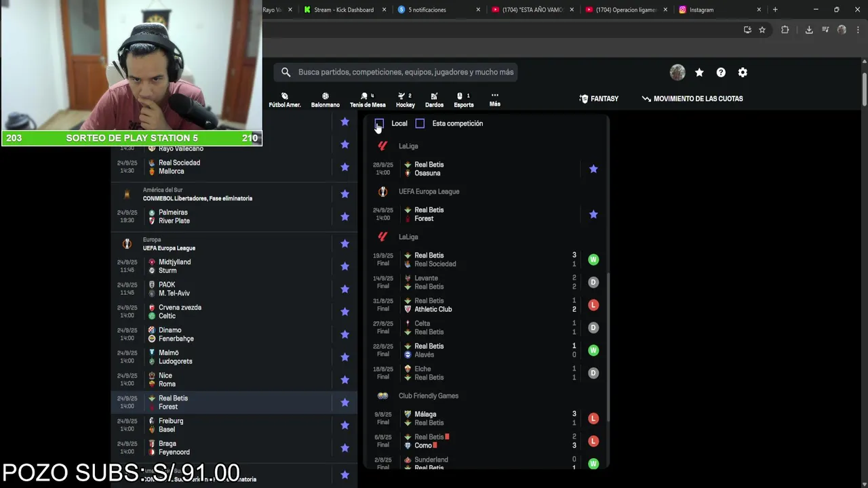This screenshot has width=868, height=488.
Task: Open Tenis de Mesa sport category
Action: click(368, 100)
